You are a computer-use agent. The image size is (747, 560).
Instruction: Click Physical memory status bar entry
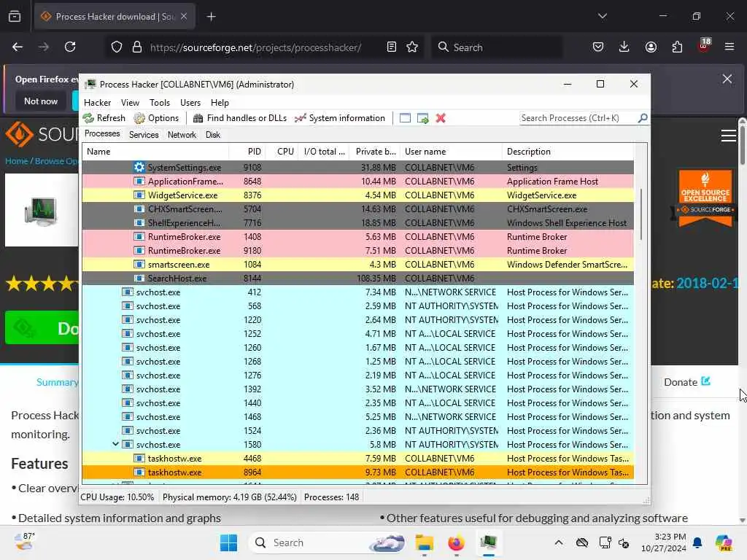coord(230,497)
